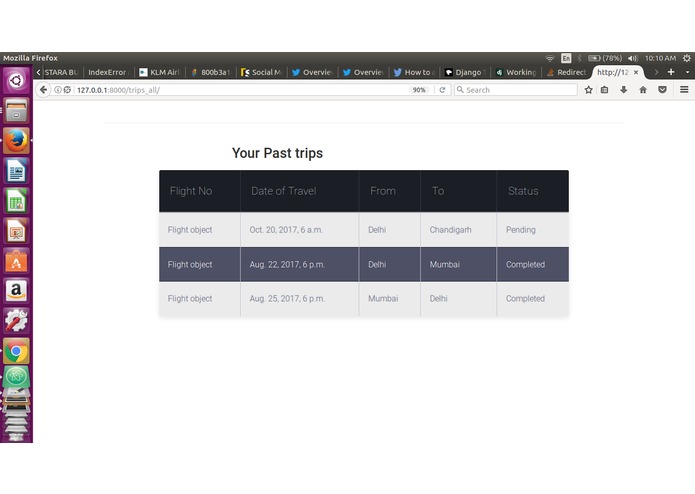Switch to the Social M tab
The image size is (695, 494).
261,72
